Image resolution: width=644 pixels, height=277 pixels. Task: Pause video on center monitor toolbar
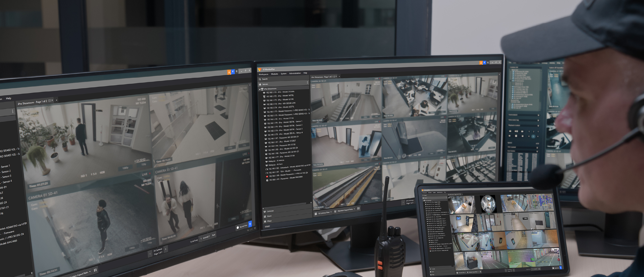tap(358, 208)
